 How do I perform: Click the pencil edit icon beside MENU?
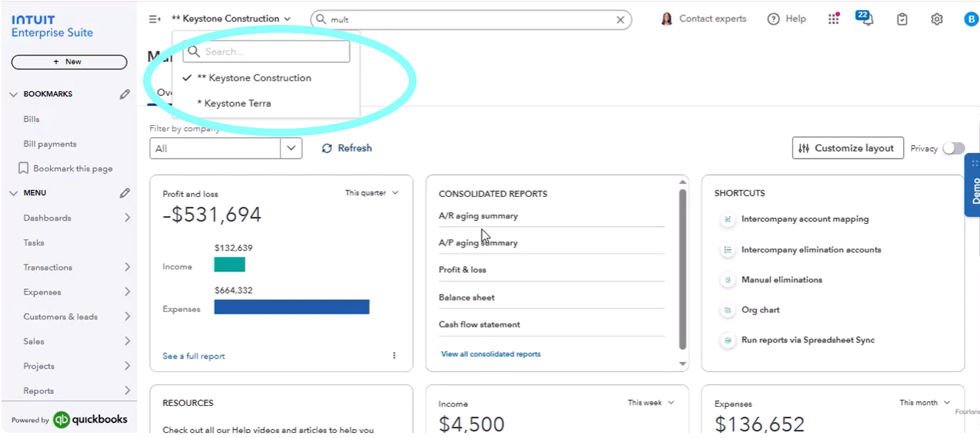coord(125,193)
